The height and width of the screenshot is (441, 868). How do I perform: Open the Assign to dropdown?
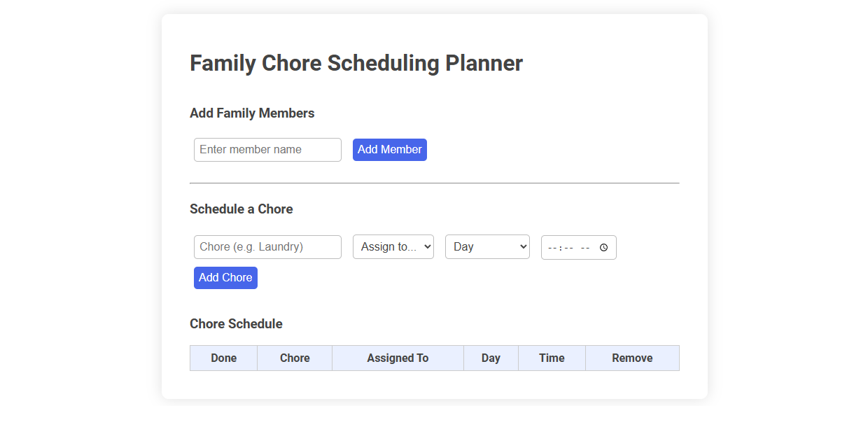pos(393,246)
